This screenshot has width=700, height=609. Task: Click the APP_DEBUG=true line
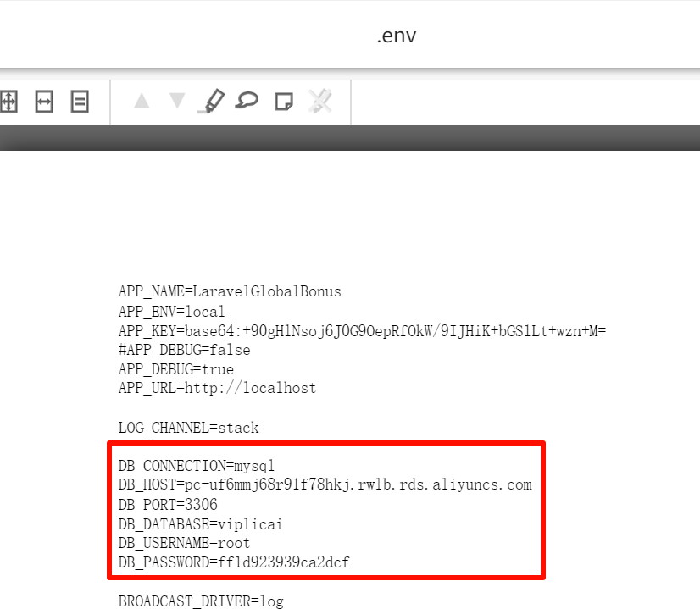coord(176,369)
